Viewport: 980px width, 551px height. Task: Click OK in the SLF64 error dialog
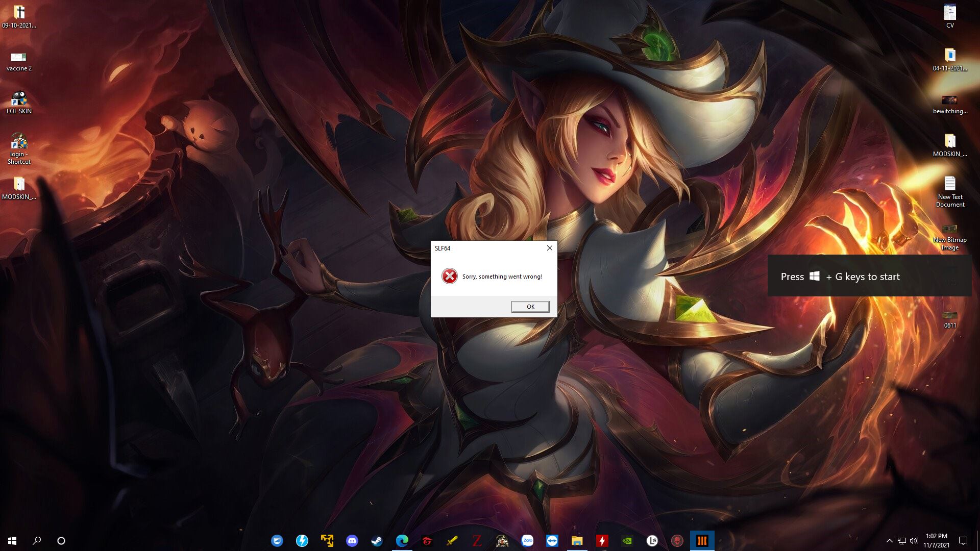(530, 307)
